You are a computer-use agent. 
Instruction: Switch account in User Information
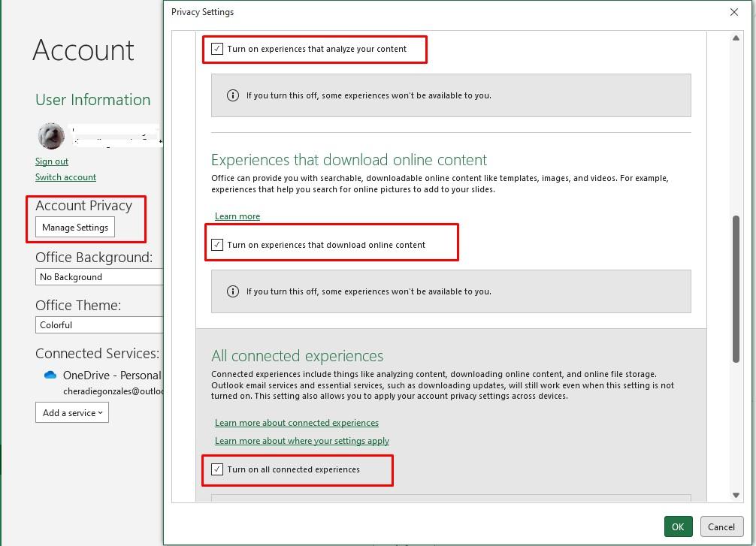tap(65, 177)
